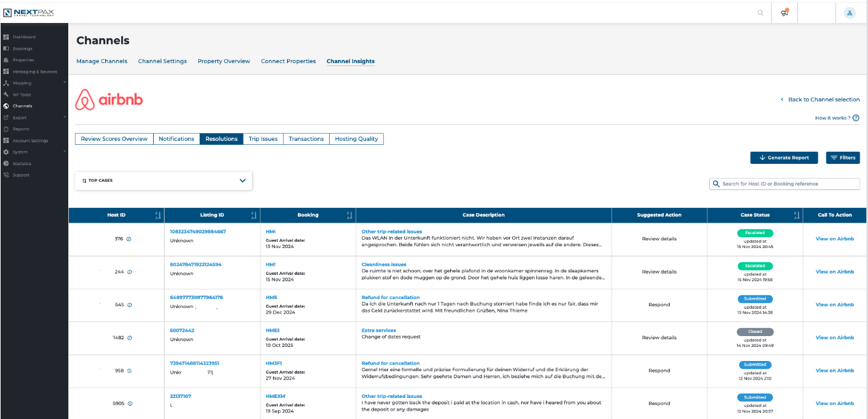Switch to Channel Settings tab
The height and width of the screenshot is (419, 868).
[163, 61]
